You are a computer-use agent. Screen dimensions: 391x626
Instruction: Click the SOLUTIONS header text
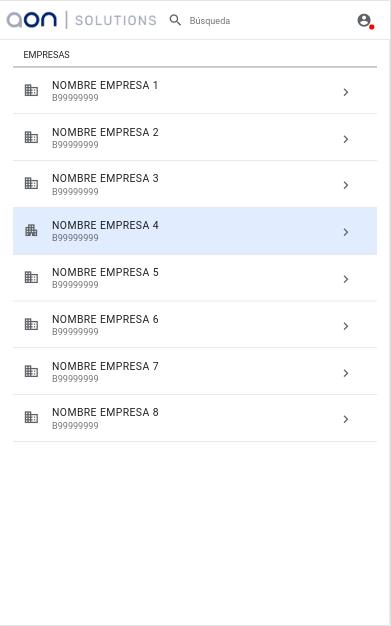(x=116, y=20)
